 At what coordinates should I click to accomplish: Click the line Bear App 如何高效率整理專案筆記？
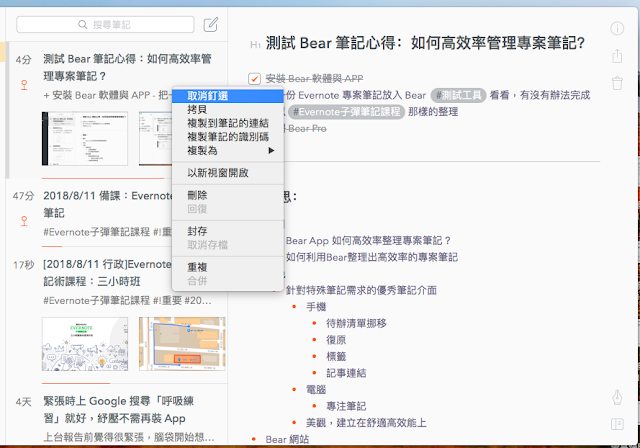pyautogui.click(x=368, y=241)
